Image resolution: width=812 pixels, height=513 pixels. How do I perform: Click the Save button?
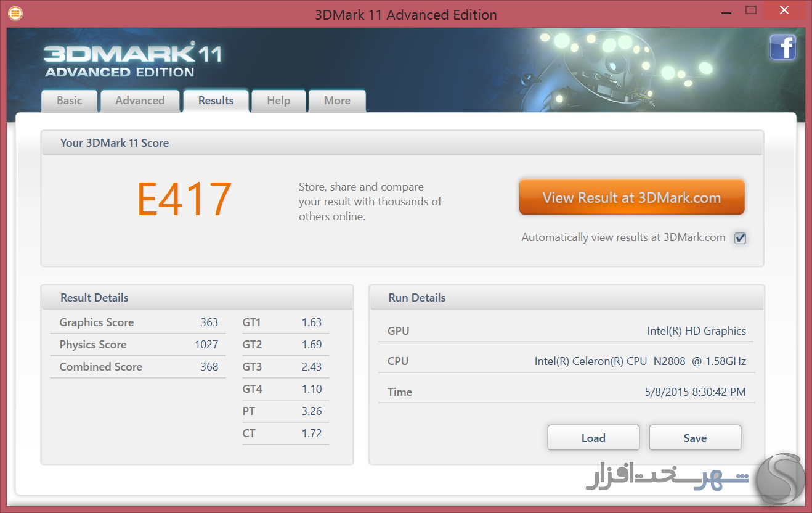point(695,438)
